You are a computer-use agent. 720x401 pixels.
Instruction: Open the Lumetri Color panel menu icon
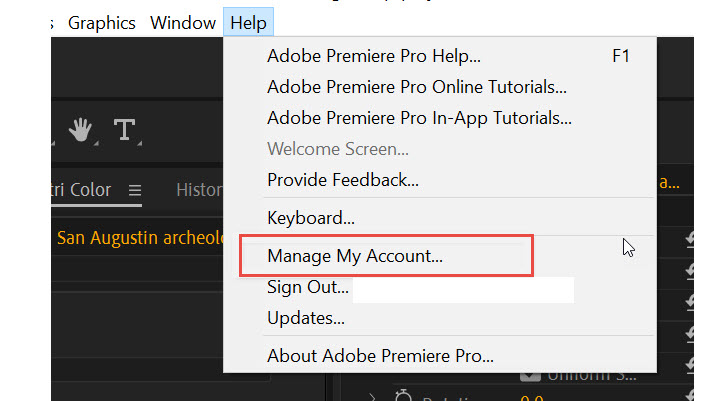[x=135, y=189]
